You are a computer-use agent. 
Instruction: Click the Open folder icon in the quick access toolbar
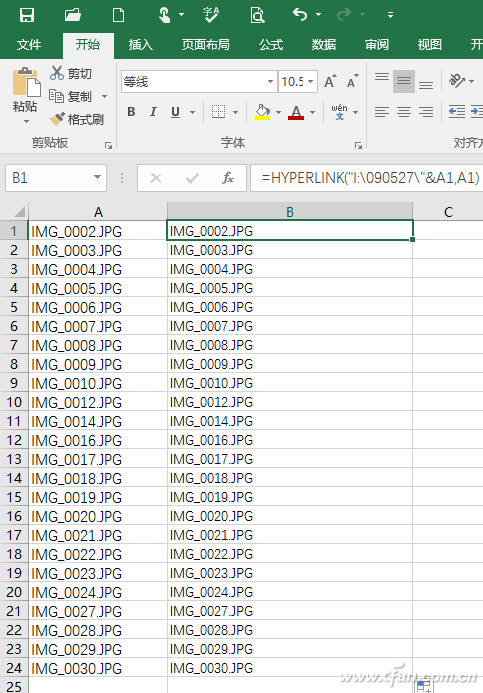73,15
